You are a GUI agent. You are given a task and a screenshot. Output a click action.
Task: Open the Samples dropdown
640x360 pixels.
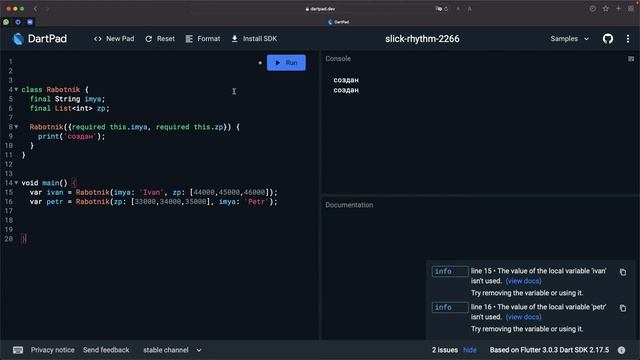coord(569,39)
